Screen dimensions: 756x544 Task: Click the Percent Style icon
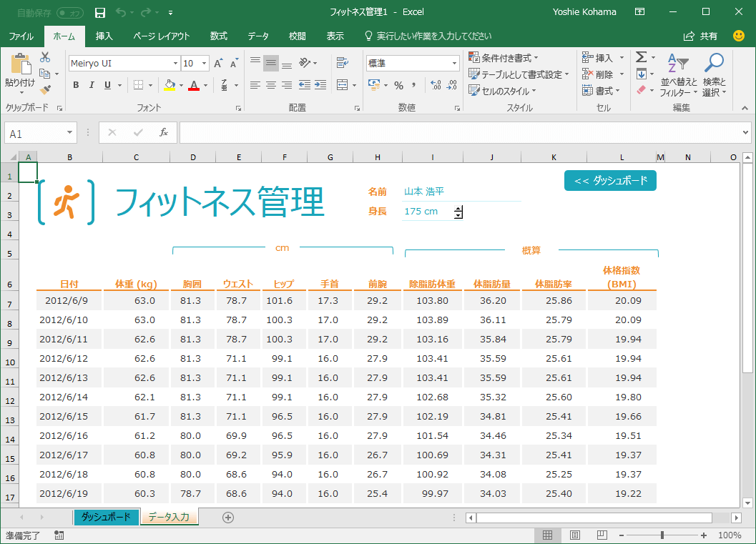point(398,85)
